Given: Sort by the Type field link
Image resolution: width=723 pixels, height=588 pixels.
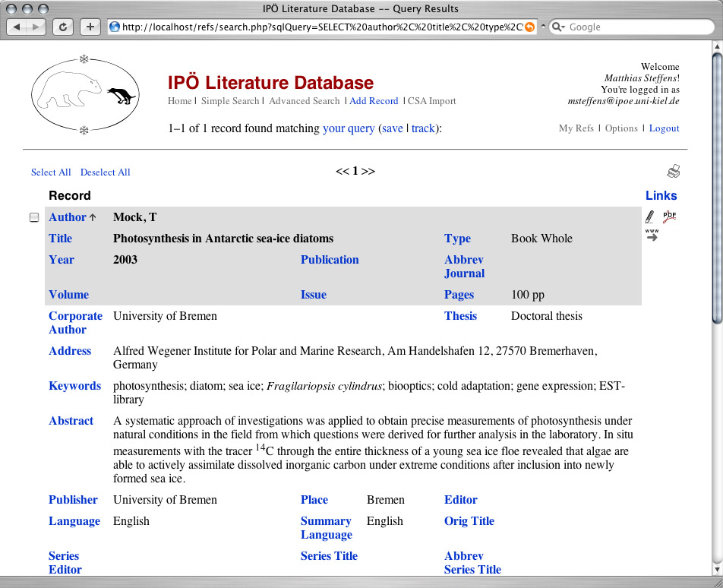Looking at the screenshot, I should click(x=457, y=239).
